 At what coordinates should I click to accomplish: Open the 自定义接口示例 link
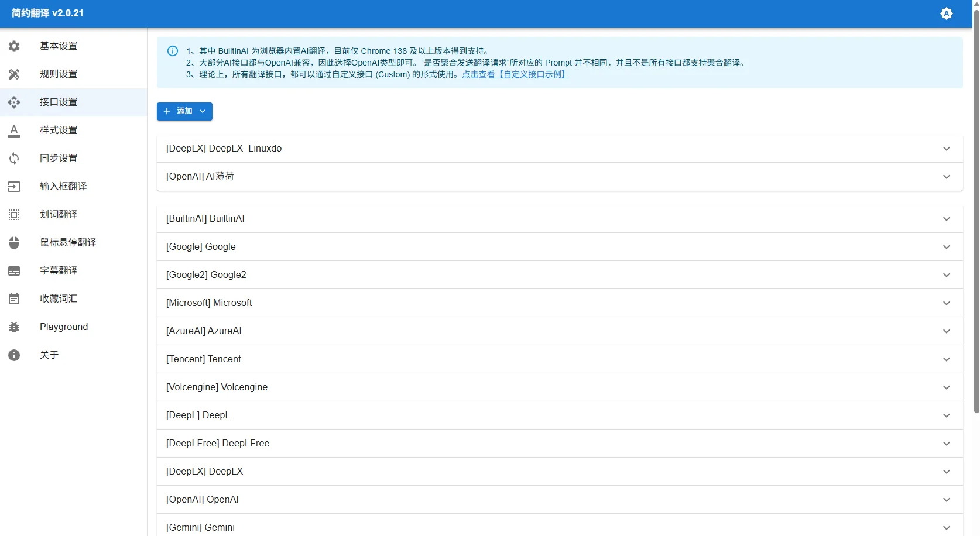(515, 74)
